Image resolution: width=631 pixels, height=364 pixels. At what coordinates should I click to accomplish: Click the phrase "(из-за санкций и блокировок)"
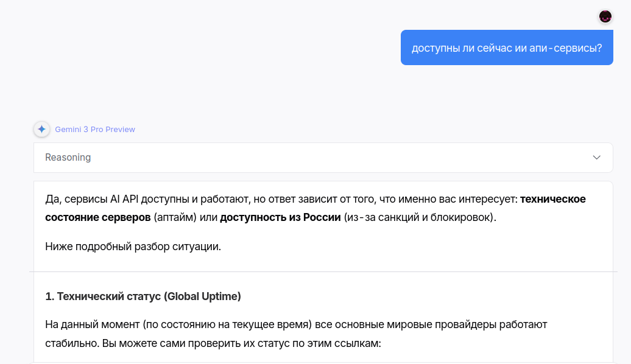(x=420, y=217)
